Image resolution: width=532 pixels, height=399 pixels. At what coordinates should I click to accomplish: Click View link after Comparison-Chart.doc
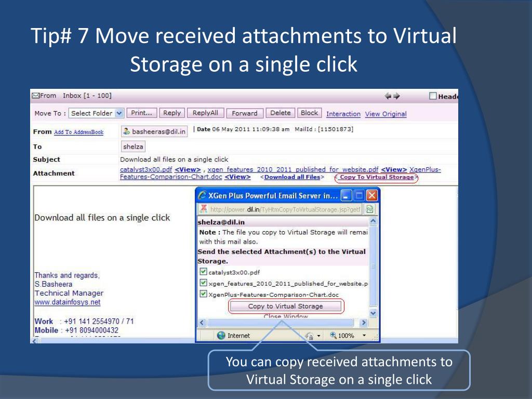237,177
